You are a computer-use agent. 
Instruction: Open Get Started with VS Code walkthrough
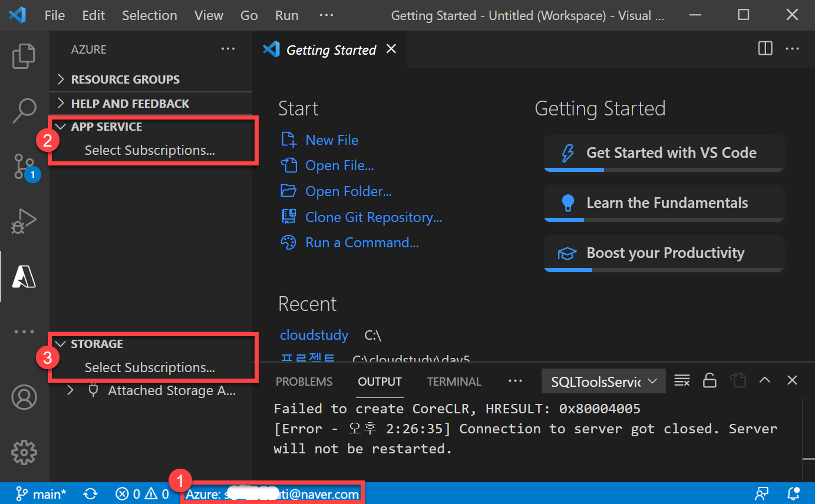(664, 153)
